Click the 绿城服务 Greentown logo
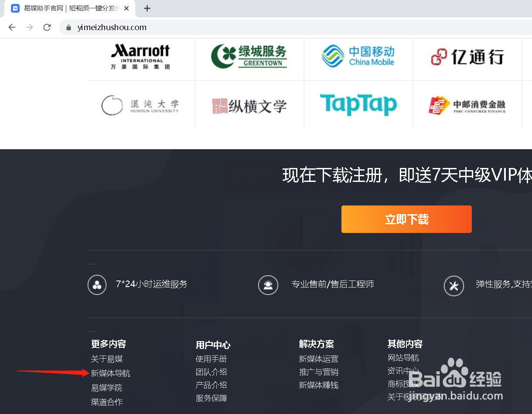 (x=249, y=57)
